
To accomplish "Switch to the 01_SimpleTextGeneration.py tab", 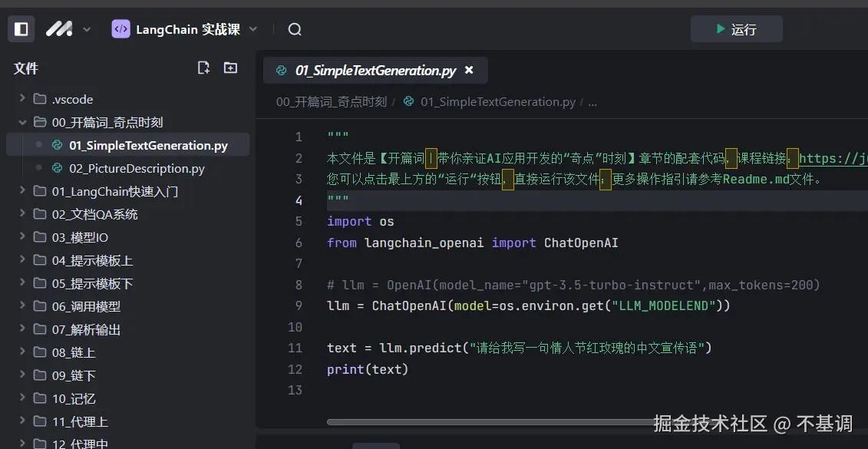I will [x=376, y=70].
